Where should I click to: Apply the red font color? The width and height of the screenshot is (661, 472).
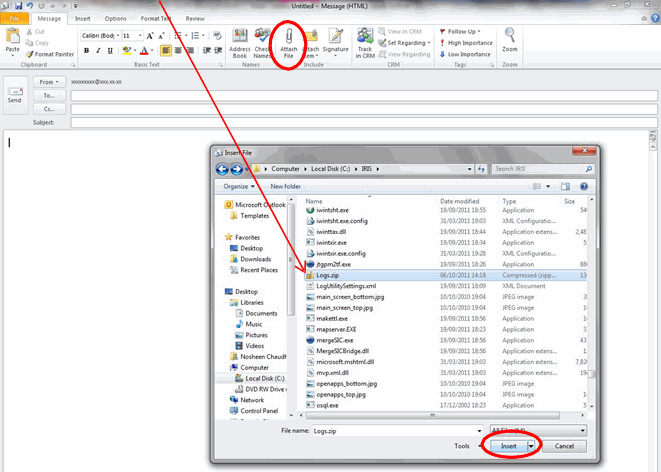pos(144,51)
